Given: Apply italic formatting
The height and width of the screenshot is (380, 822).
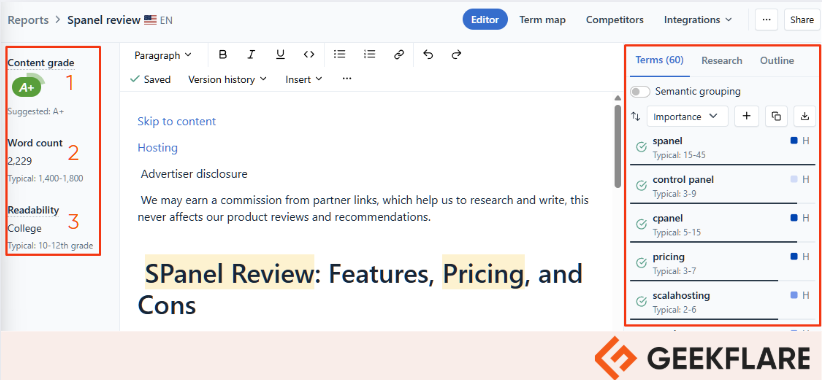Looking at the screenshot, I should coord(251,55).
